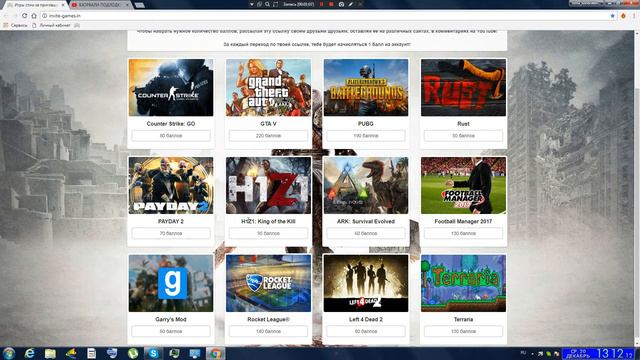Go to the browser home page
Viewport: 640px width, 360px height.
(34, 16)
